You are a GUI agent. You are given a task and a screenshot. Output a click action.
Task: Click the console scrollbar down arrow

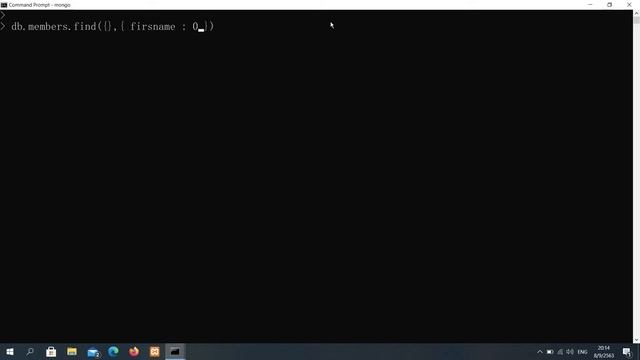point(636,340)
